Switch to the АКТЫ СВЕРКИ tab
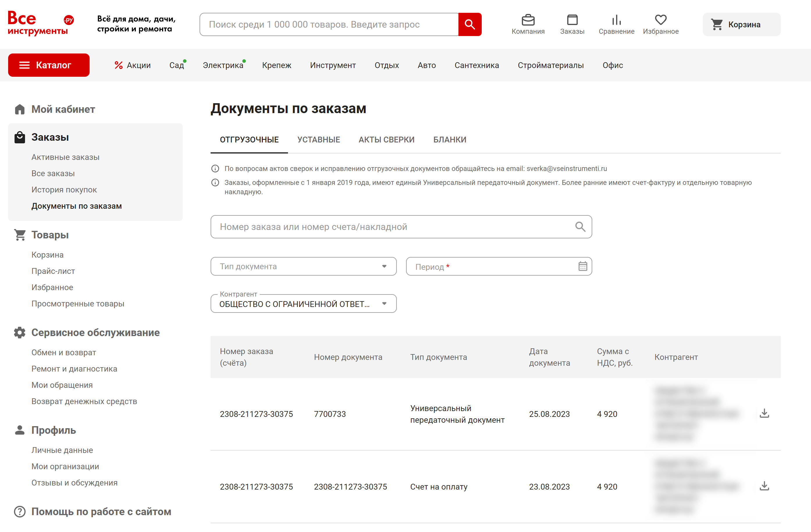 [x=386, y=140]
